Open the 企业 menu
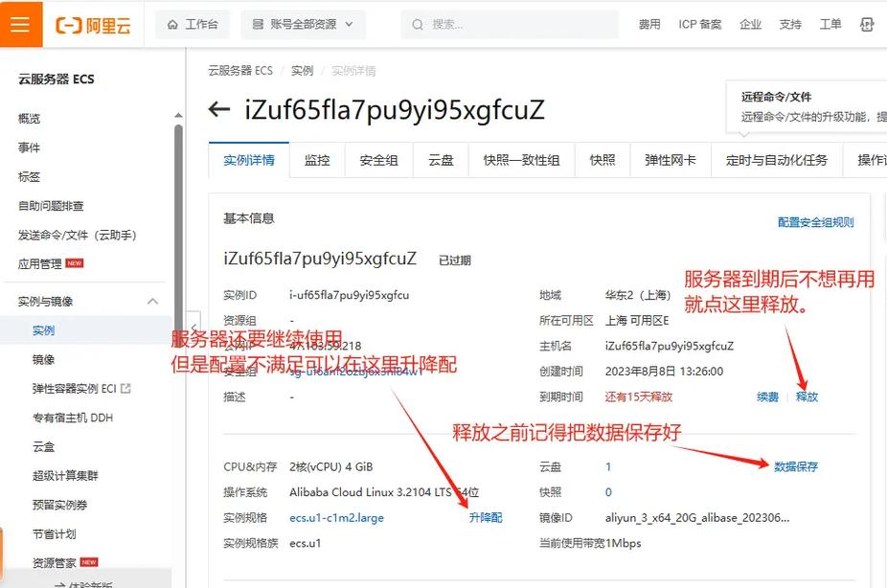This screenshot has height=588, width=887. (750, 24)
